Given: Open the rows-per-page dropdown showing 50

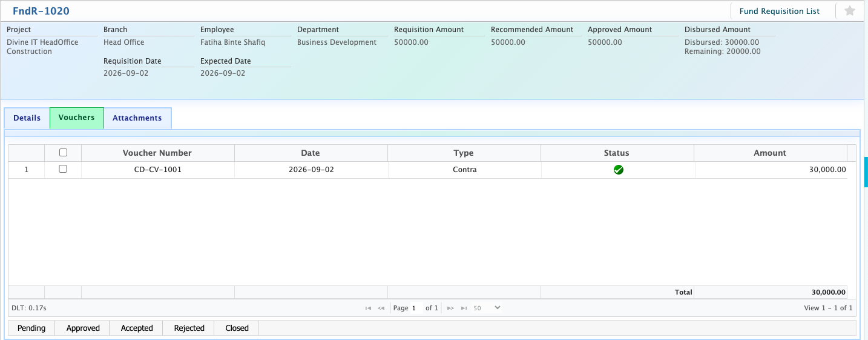Looking at the screenshot, I should coord(487,308).
